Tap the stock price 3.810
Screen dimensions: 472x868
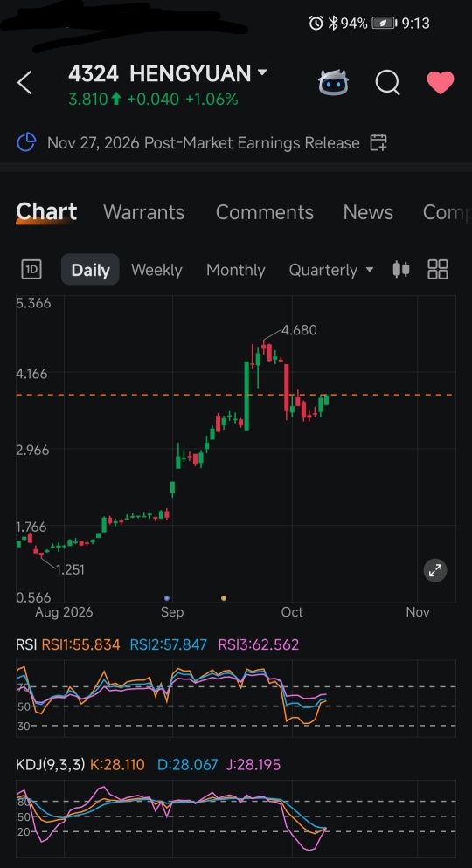coord(87,99)
